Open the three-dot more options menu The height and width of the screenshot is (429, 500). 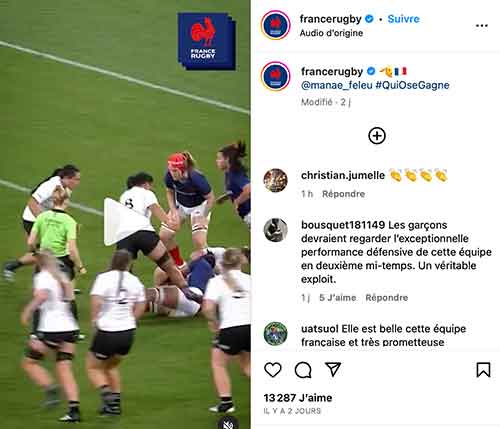(482, 26)
